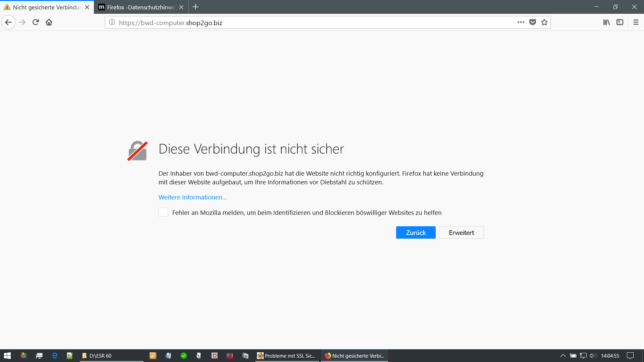The image size is (644, 362).
Task: Open Windows Start menu
Action: pyautogui.click(x=7, y=356)
